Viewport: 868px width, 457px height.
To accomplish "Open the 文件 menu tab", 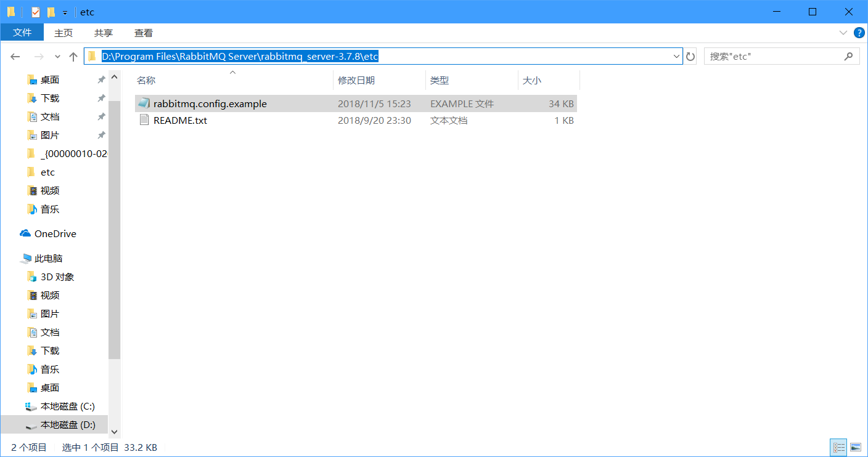I will pos(22,33).
